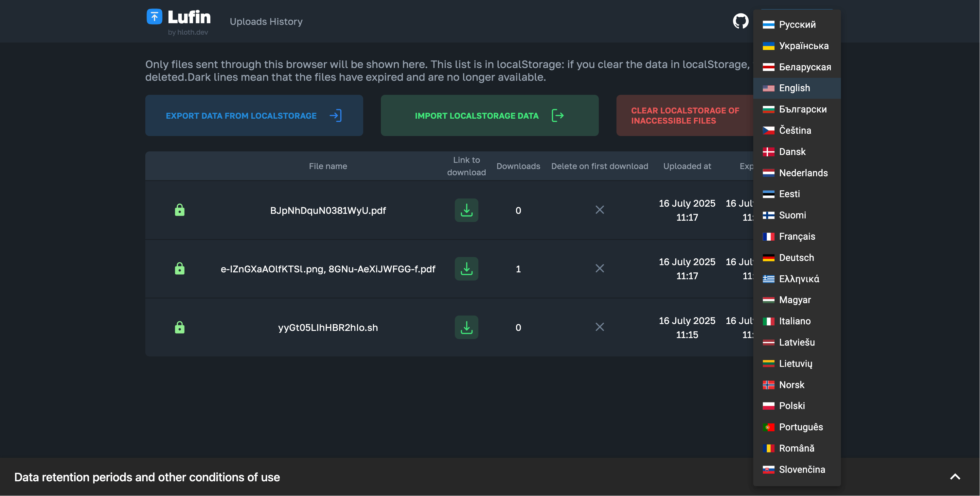Export data from localStorage
The width and height of the screenshot is (980, 496).
[254, 115]
